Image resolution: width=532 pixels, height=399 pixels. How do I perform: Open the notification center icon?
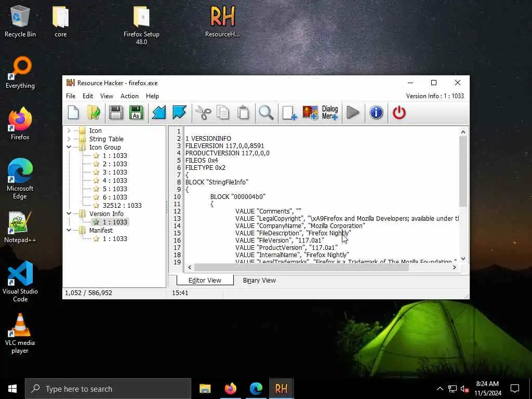515,389
